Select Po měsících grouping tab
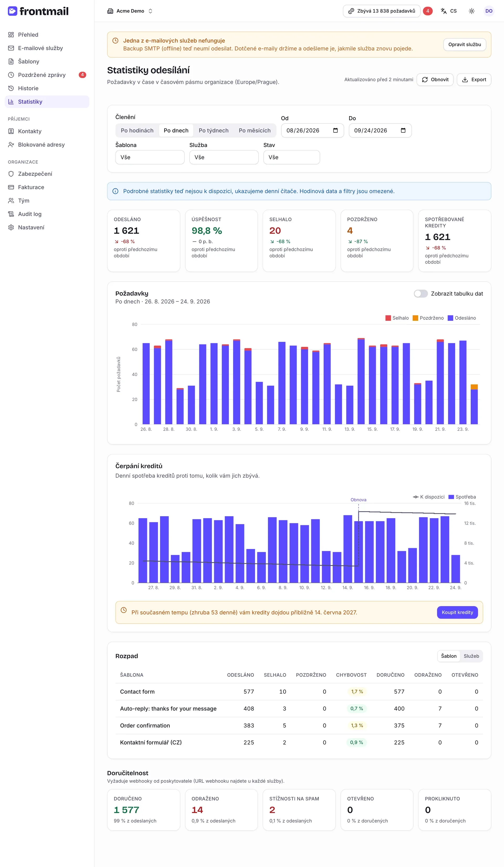The height and width of the screenshot is (867, 504). (x=254, y=131)
